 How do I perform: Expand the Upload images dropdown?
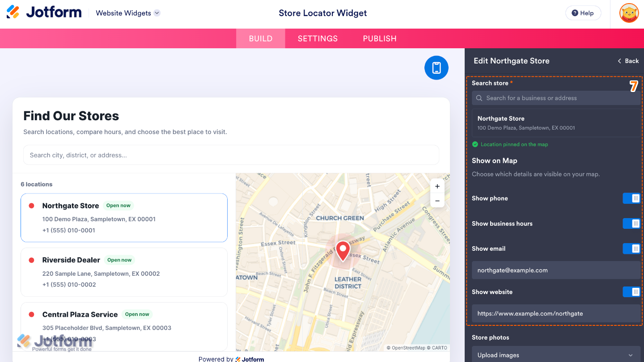(556, 355)
